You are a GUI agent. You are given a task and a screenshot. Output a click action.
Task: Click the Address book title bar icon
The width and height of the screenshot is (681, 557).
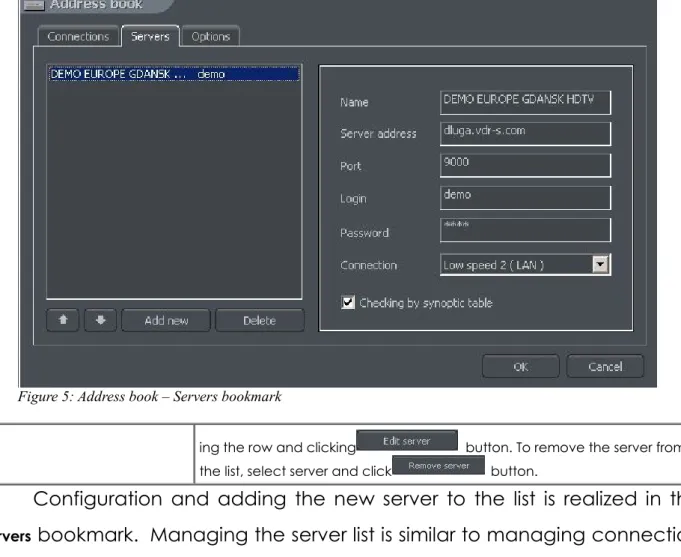click(34, 4)
